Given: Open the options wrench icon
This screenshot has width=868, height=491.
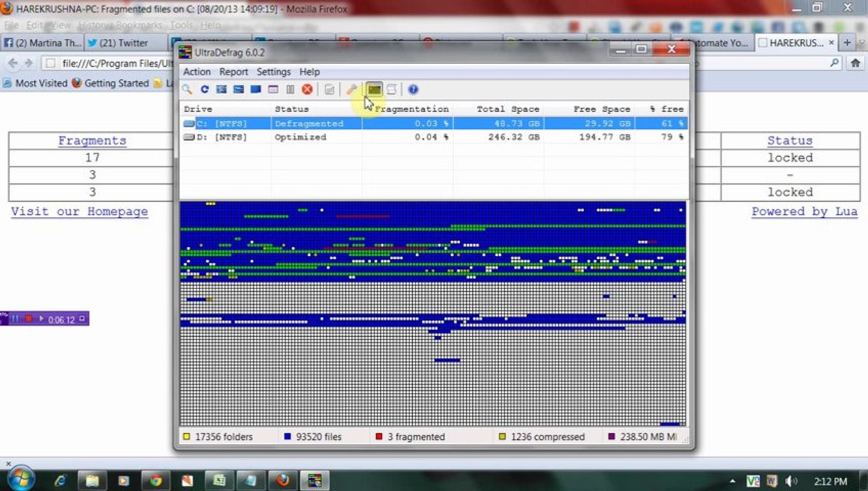Looking at the screenshot, I should [351, 89].
